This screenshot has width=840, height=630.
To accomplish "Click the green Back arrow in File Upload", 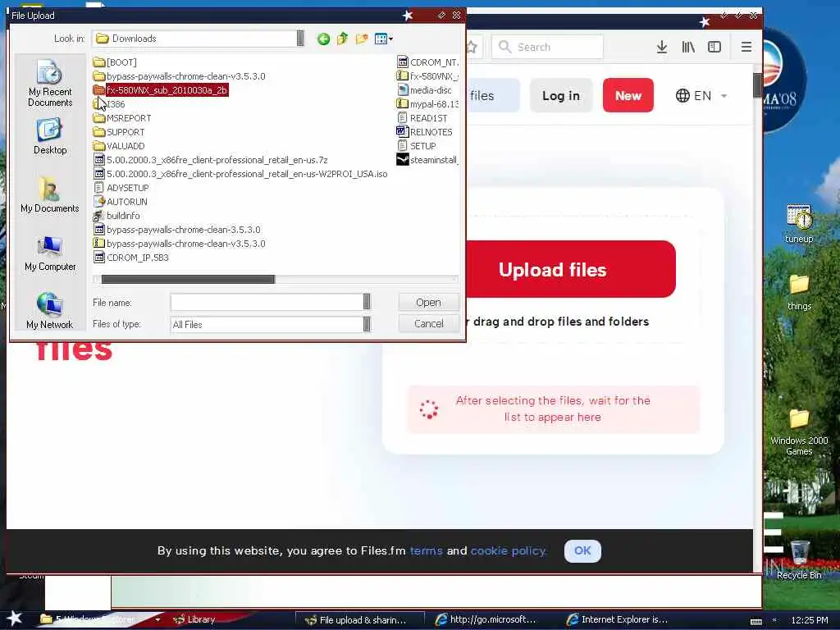I will (x=323, y=39).
